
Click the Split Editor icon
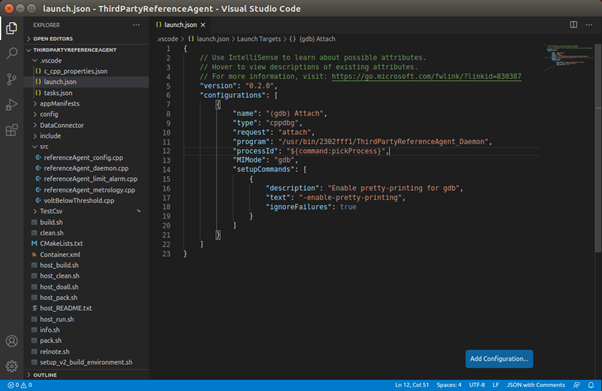[x=573, y=25]
